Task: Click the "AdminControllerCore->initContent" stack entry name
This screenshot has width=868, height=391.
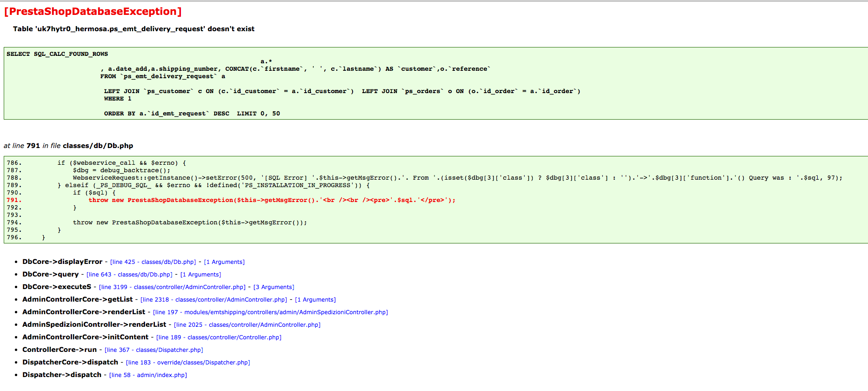Action: coord(86,337)
